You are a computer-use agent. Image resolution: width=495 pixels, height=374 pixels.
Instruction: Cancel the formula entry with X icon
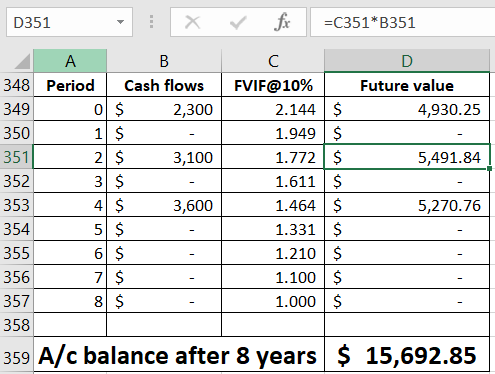coord(193,22)
